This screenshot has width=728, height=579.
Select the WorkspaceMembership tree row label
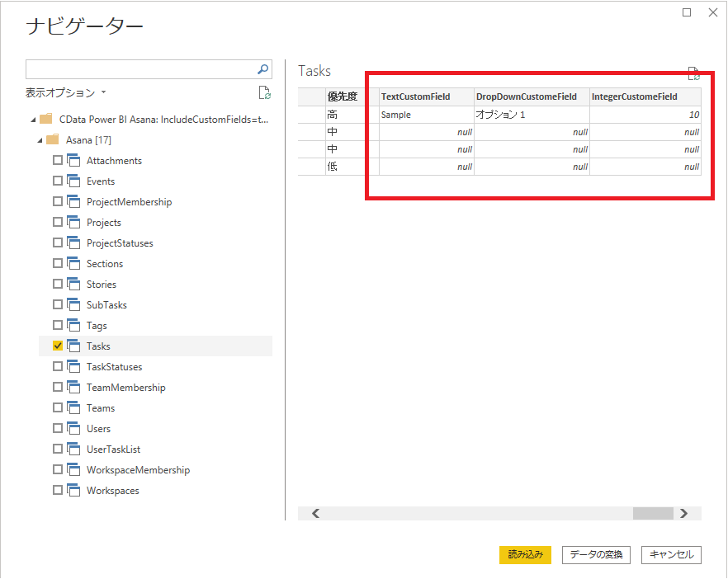click(138, 470)
